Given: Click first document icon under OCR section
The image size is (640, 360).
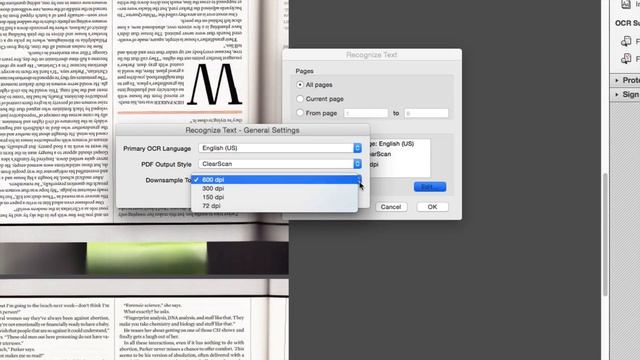Looking at the screenshot, I should (x=626, y=41).
